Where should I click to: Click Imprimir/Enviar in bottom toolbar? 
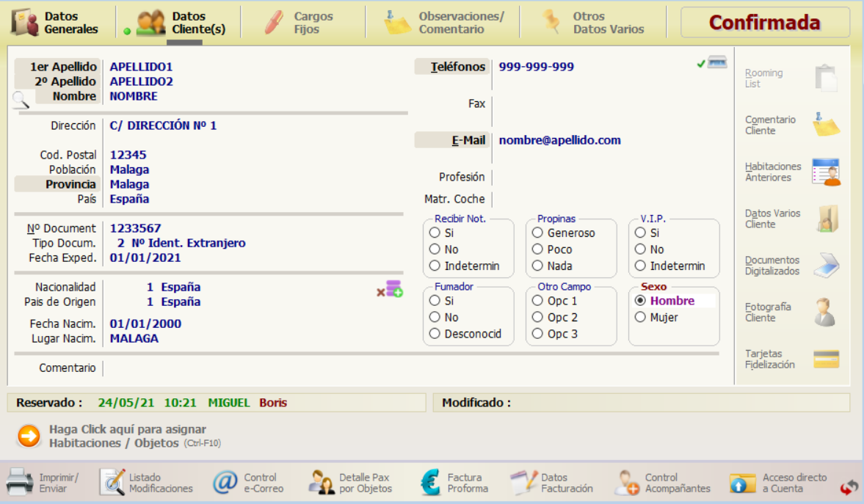point(43,483)
